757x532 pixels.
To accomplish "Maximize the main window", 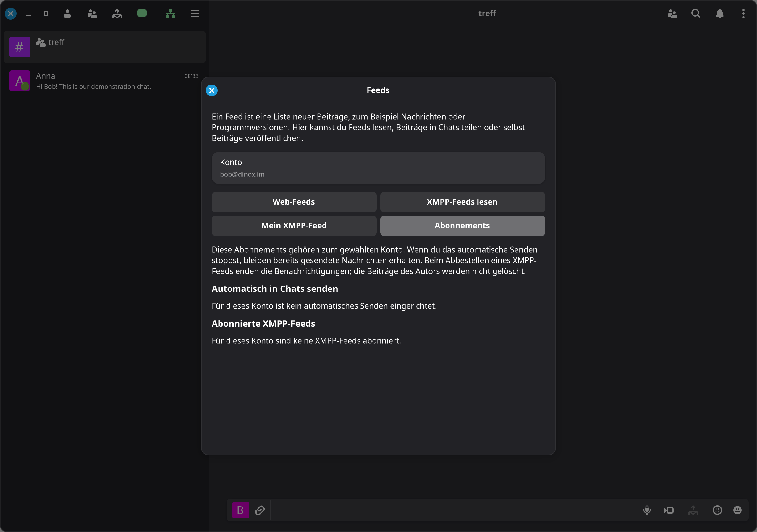I will tap(46, 14).
